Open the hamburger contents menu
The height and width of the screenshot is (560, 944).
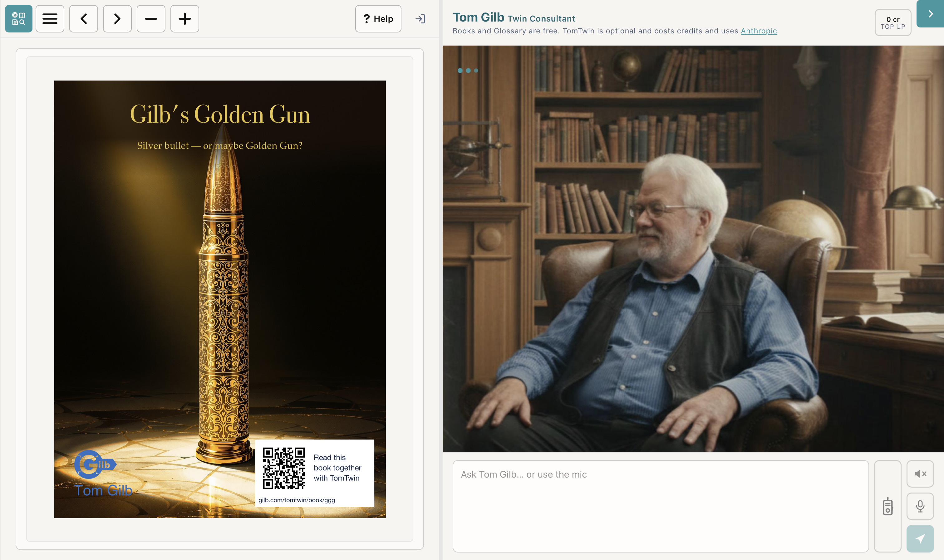click(50, 18)
